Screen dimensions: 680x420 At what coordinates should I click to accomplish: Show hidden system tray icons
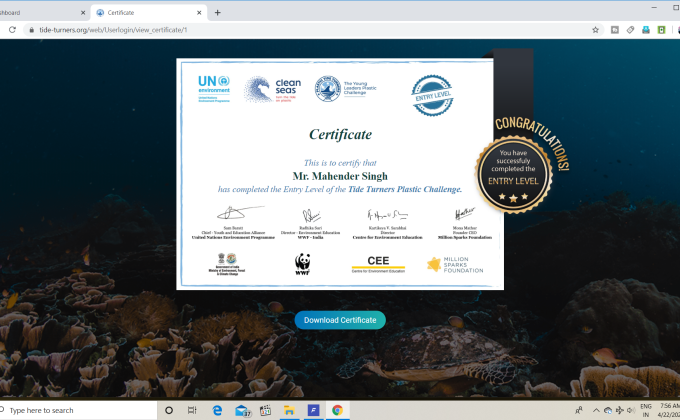pyautogui.click(x=596, y=410)
